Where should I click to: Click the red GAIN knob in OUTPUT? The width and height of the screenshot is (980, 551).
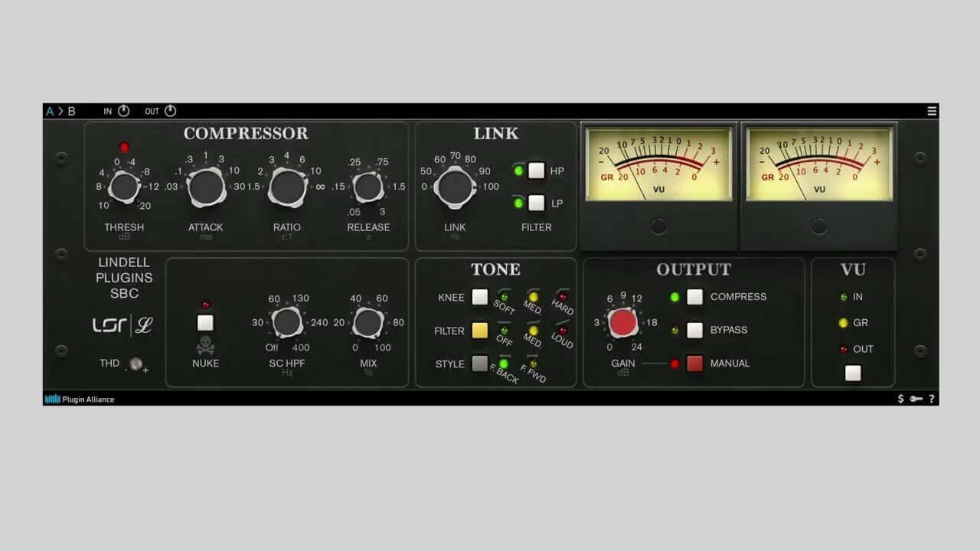624,323
